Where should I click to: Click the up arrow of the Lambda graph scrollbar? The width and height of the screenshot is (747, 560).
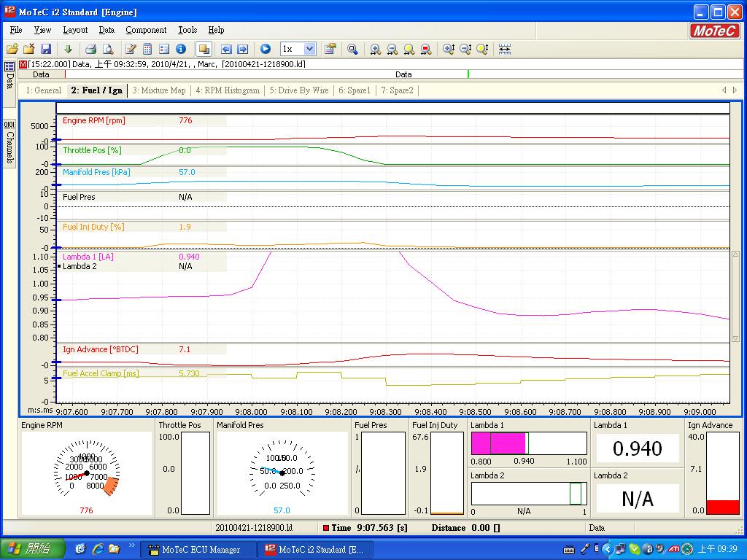click(735, 255)
